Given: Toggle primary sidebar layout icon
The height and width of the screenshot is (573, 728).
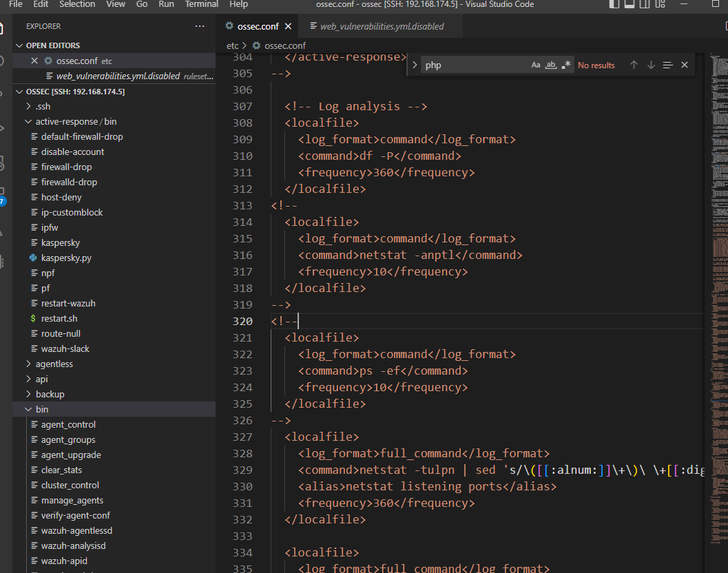Looking at the screenshot, I should [x=614, y=4].
